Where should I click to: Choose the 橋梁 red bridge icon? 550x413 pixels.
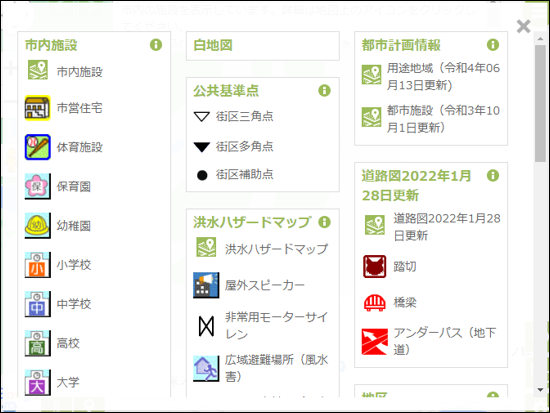point(375,302)
